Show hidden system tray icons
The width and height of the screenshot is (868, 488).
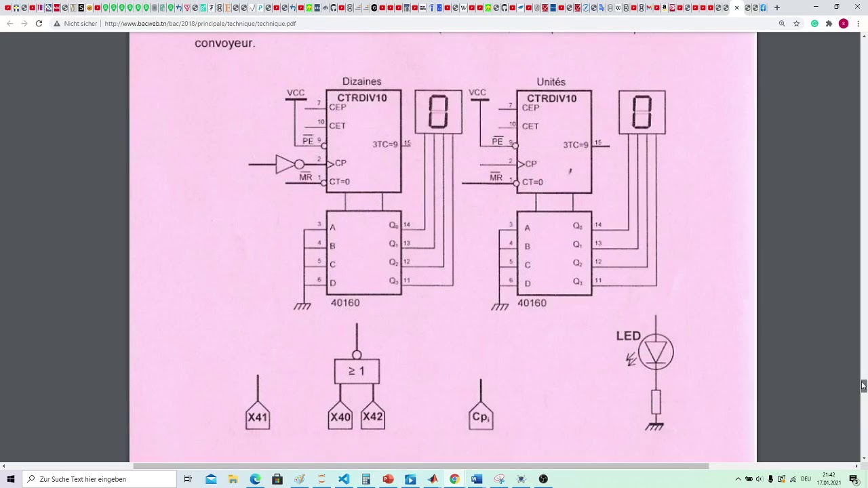point(738,479)
